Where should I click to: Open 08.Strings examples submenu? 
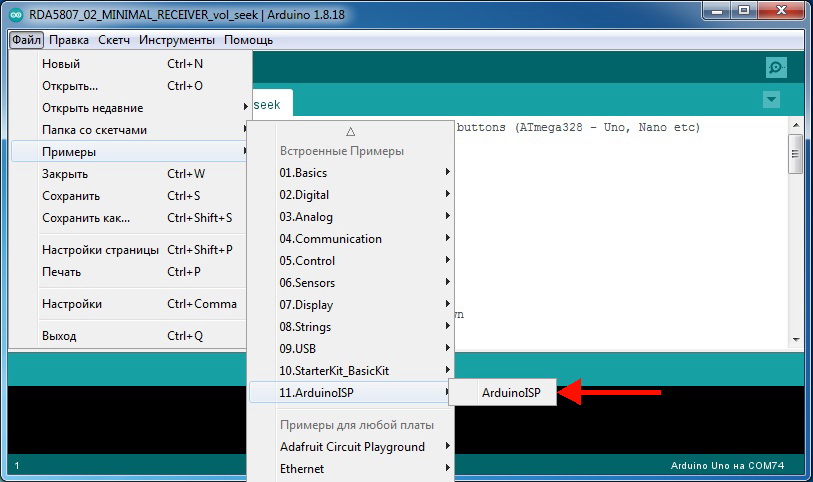coord(352,327)
